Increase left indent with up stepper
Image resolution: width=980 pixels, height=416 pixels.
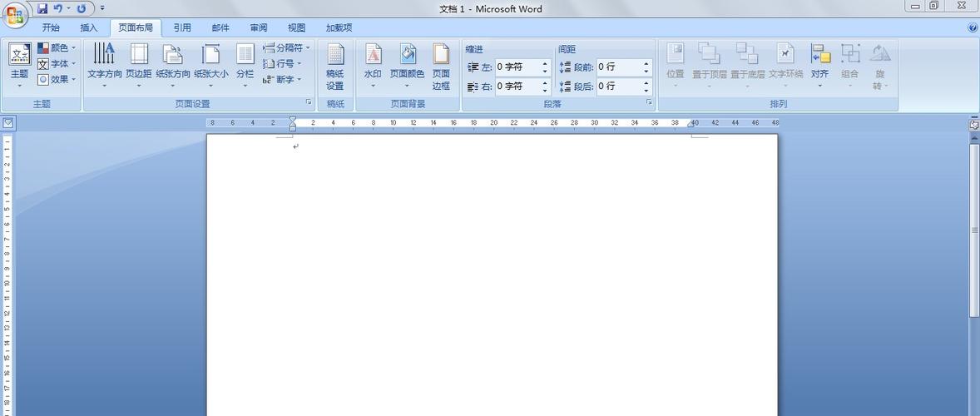(546, 63)
